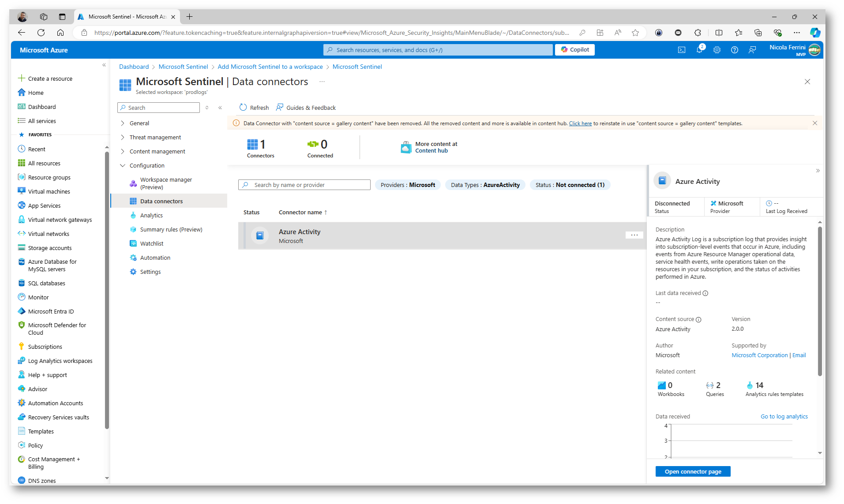Open portal settings gear icon
Image resolution: width=844 pixels, height=504 pixels.
[717, 50]
